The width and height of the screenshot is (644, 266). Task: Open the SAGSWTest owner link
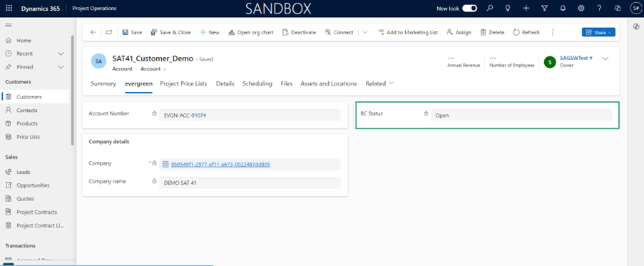(x=576, y=58)
